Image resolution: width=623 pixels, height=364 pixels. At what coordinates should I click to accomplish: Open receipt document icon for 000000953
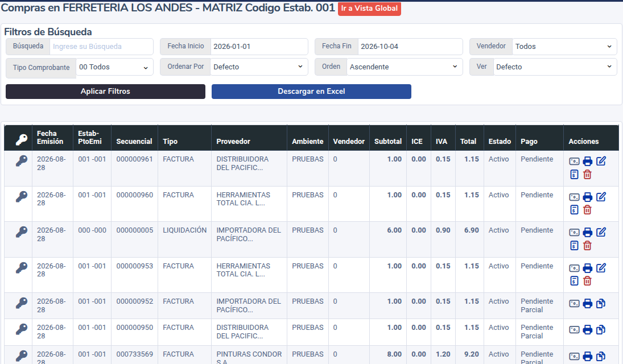coord(574,280)
